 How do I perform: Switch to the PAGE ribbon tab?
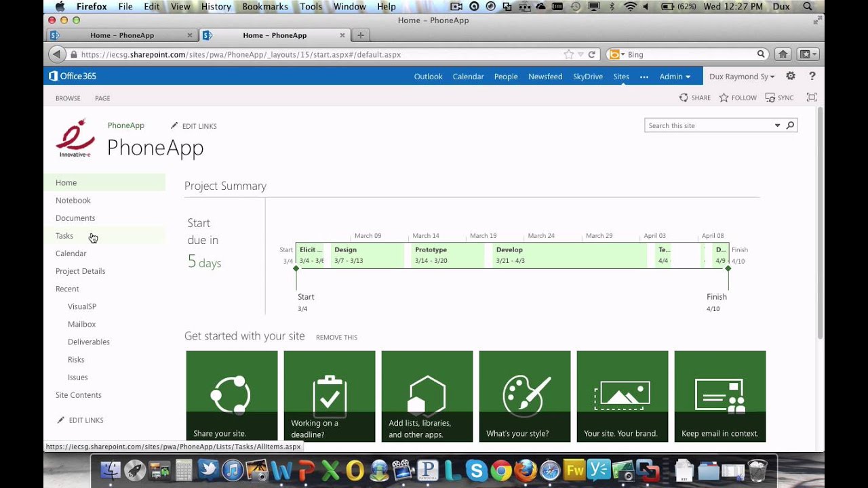click(102, 98)
